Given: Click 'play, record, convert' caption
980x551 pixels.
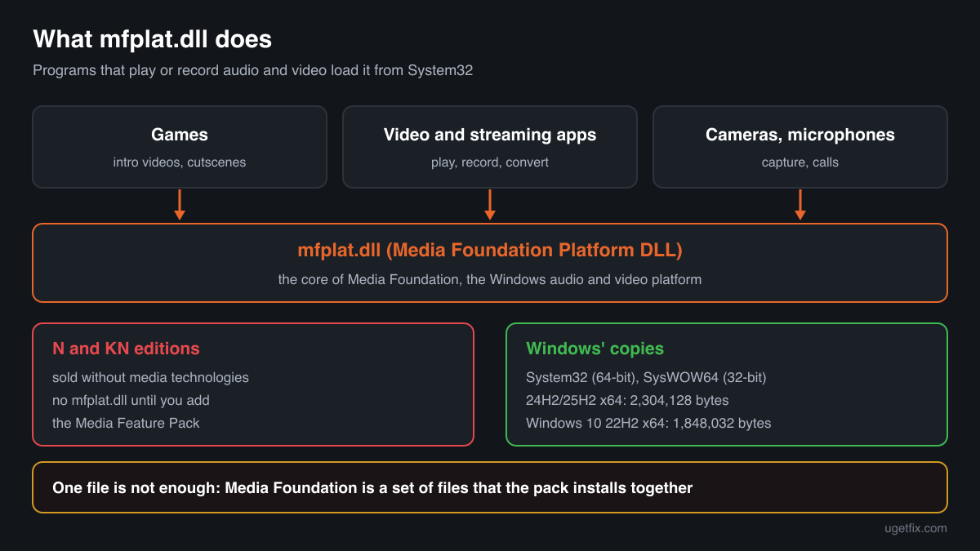Looking at the screenshot, I should (490, 162).
